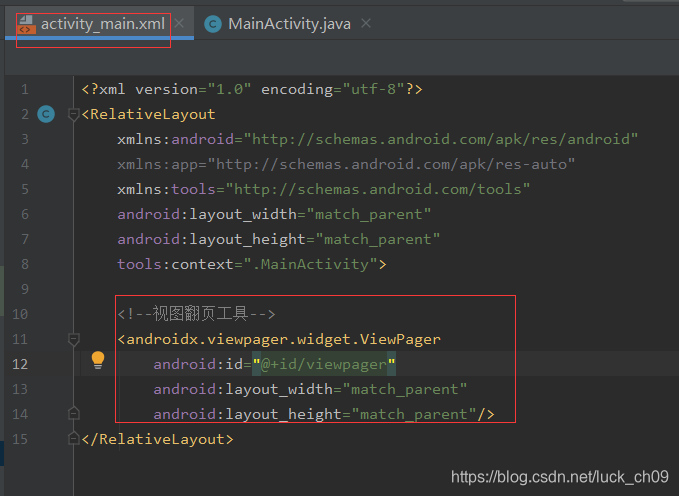
Task: Click the XML file icon on activity_main.xml tab
Action: (26, 24)
